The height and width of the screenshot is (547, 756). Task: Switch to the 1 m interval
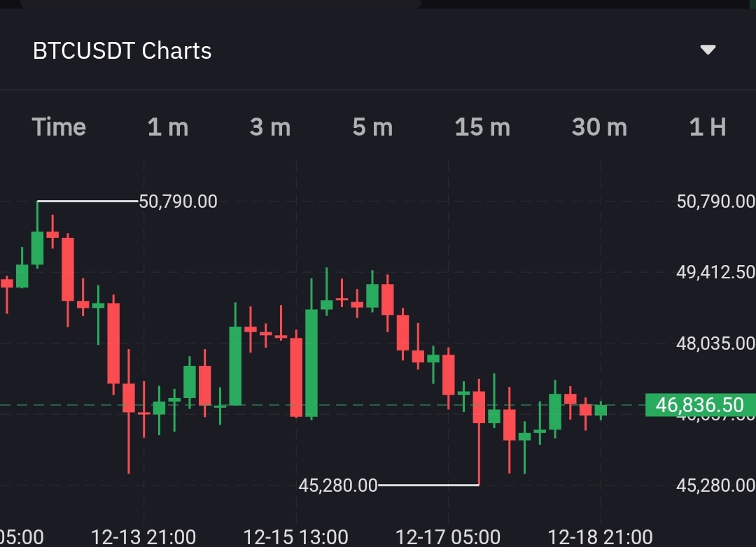click(x=168, y=127)
